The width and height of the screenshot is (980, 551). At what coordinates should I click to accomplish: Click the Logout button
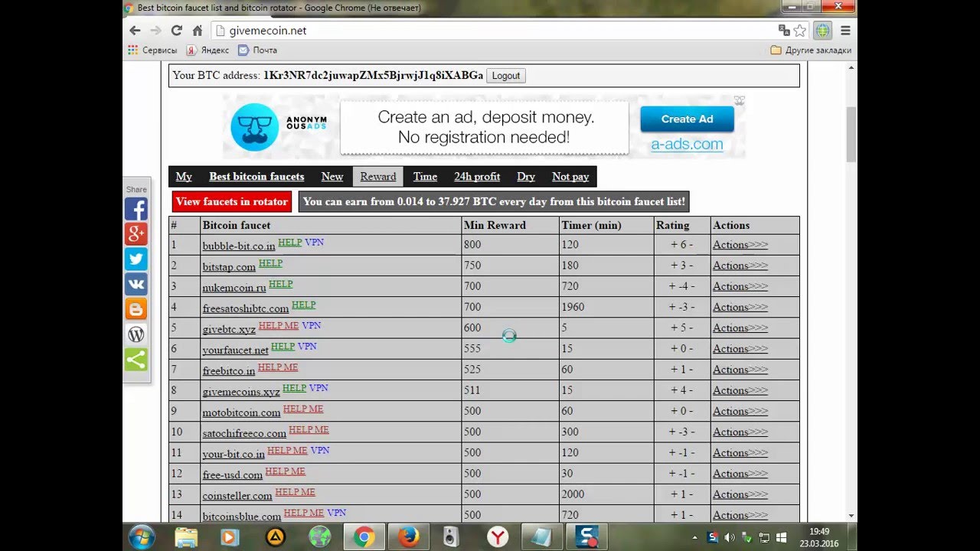(x=506, y=76)
